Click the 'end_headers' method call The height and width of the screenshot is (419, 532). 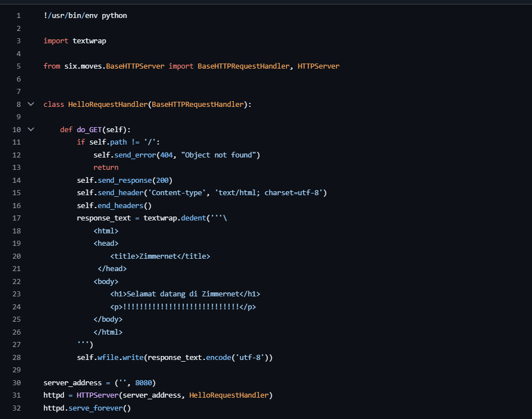pos(120,205)
